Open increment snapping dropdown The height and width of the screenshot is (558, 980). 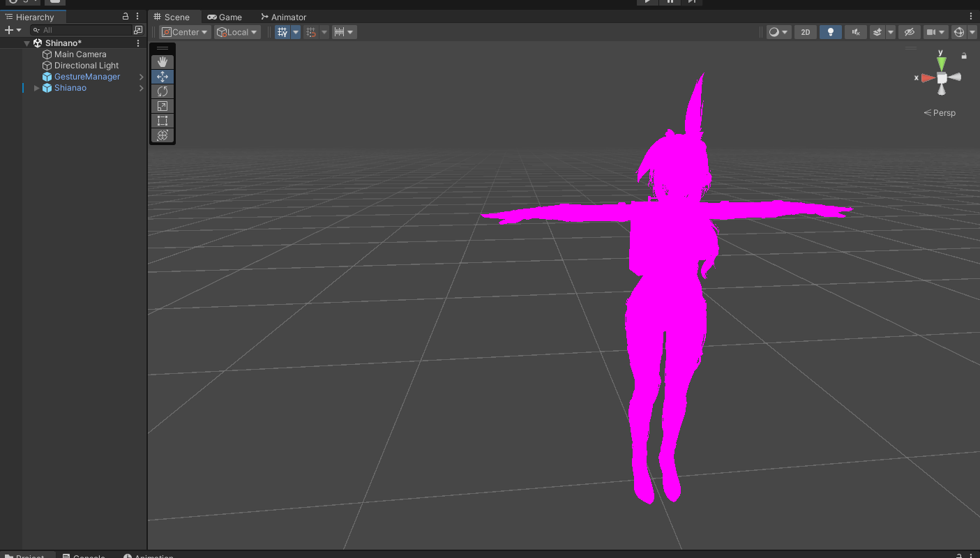(344, 32)
